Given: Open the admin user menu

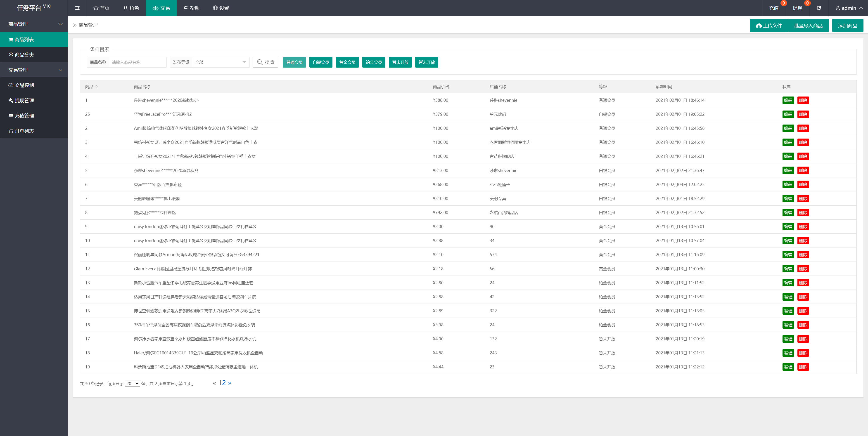Looking at the screenshot, I should click(849, 8).
